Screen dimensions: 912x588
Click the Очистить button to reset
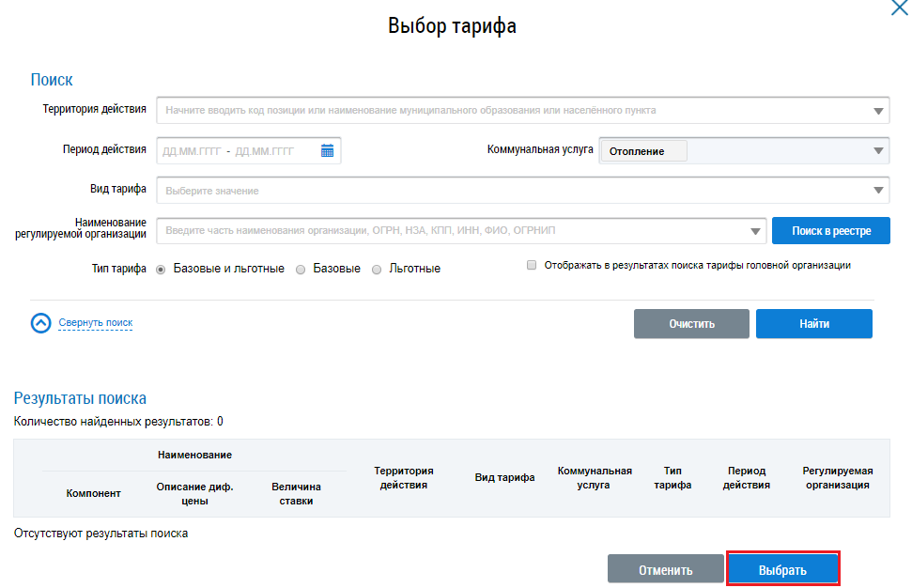[691, 324]
